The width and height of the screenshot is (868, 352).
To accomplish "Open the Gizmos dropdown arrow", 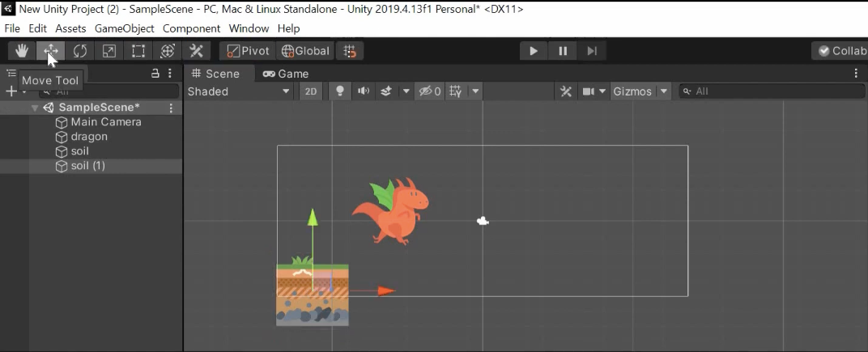I will coord(664,91).
